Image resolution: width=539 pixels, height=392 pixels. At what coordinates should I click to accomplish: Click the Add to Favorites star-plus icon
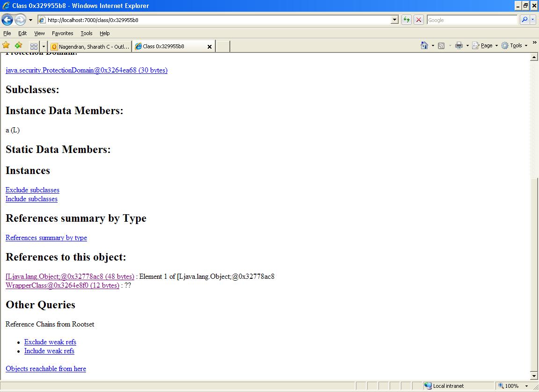click(x=19, y=45)
